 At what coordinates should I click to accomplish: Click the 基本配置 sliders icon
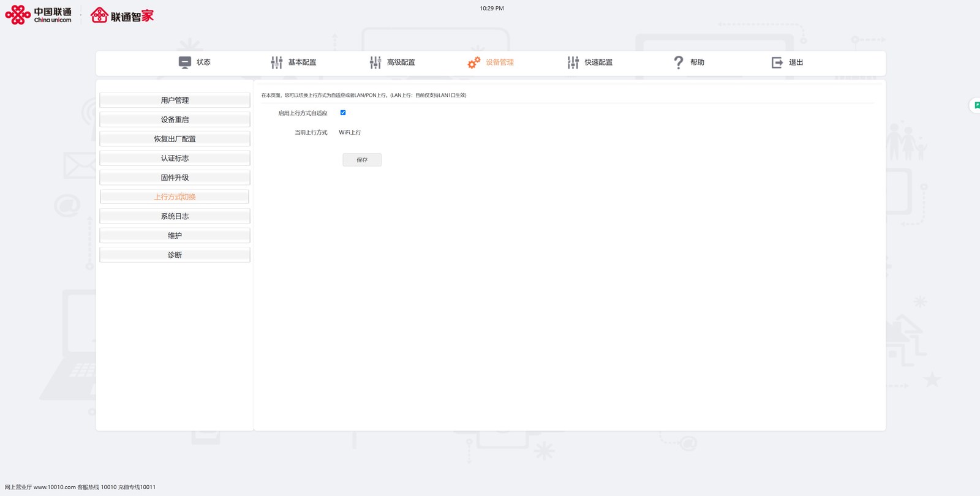[277, 62]
